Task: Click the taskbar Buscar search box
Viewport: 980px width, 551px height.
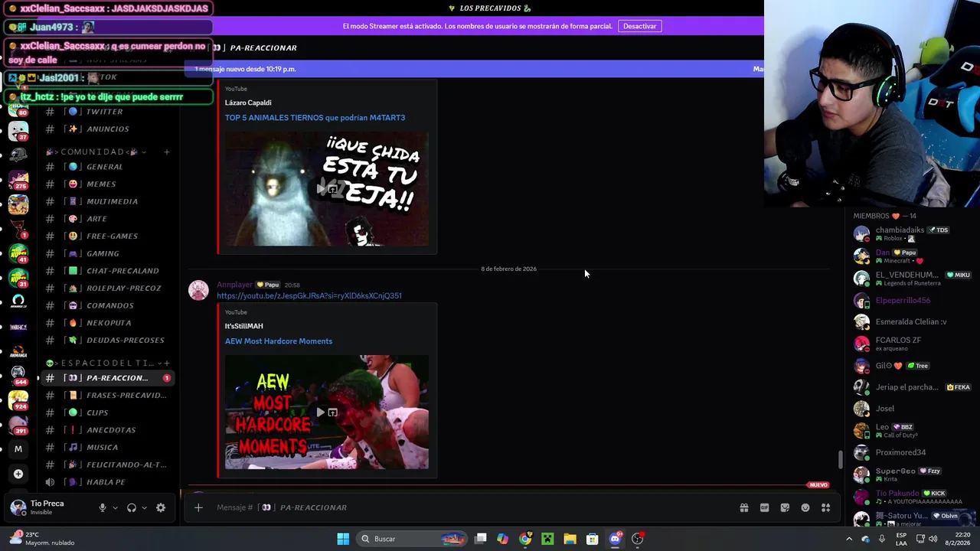Action: click(413, 539)
